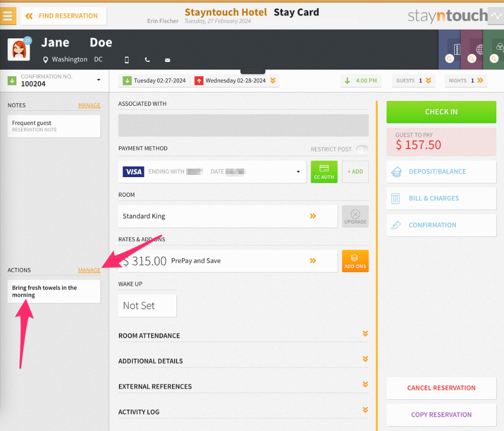Click the green Check In button
504x431 pixels.
coord(442,112)
